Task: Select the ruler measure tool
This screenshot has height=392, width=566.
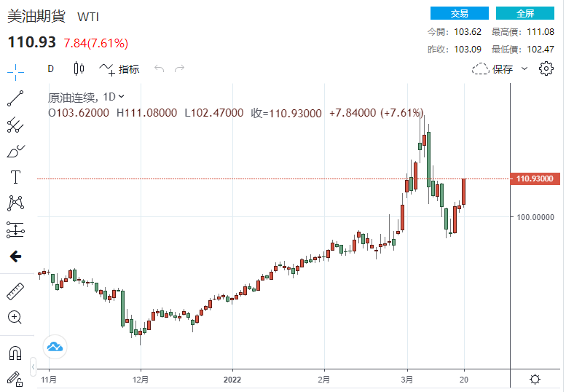Action: 15,291
